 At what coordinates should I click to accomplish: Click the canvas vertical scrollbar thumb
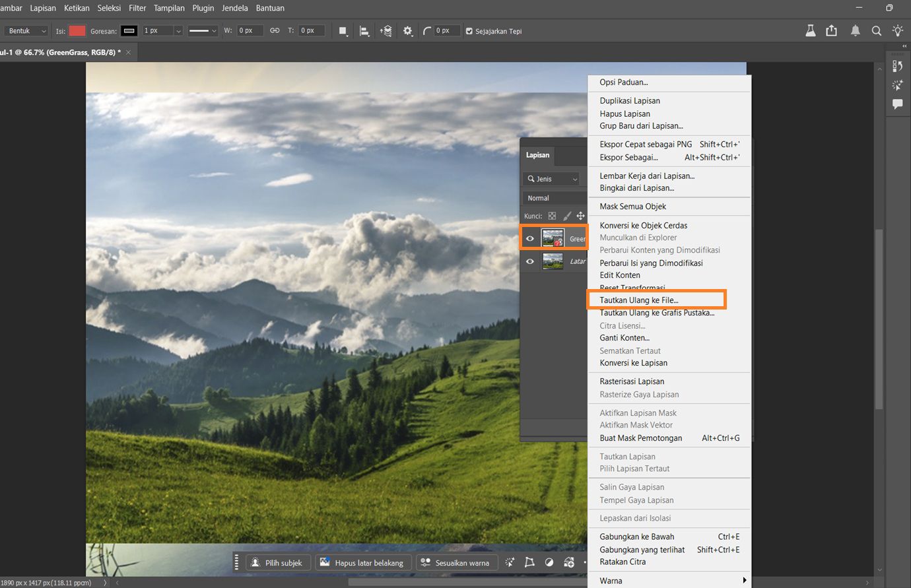[x=879, y=319]
